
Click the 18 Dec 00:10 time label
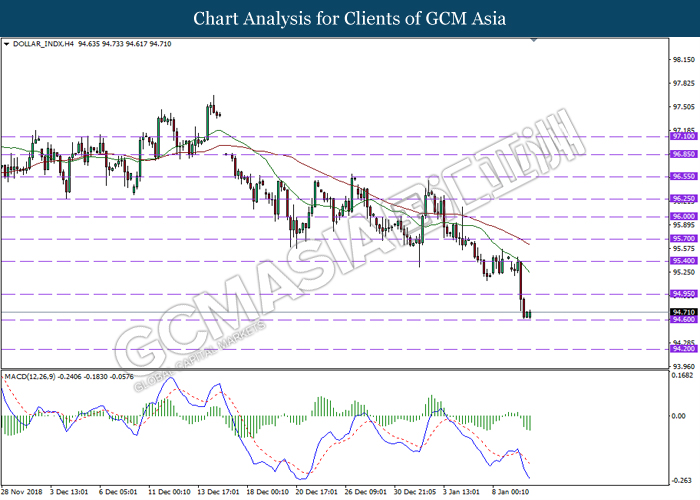pyautogui.click(x=267, y=492)
